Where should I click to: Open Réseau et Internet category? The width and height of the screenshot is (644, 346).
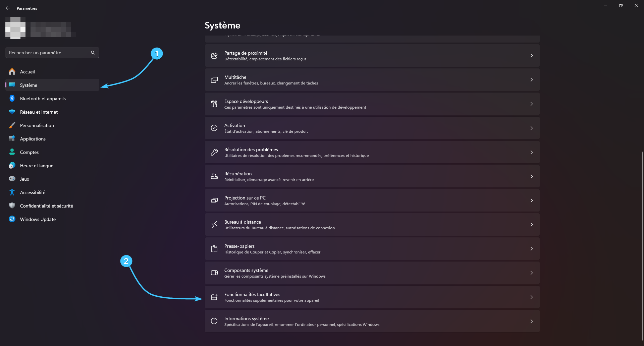tap(52, 112)
